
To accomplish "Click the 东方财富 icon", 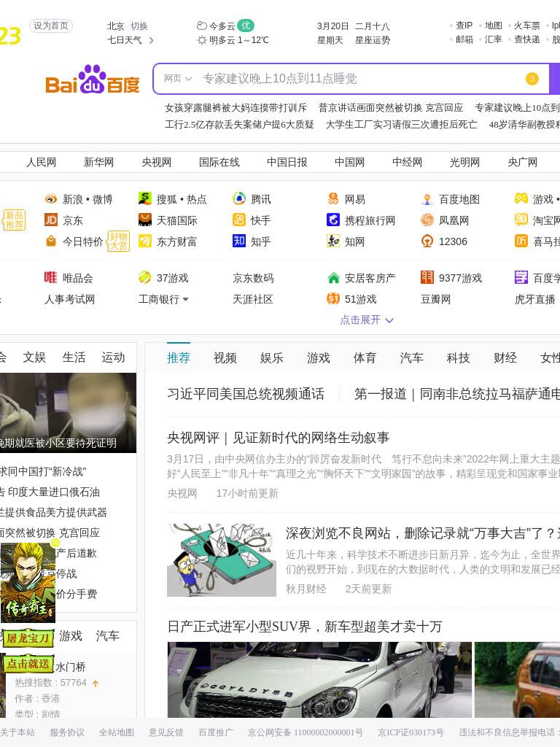I will click(145, 241).
